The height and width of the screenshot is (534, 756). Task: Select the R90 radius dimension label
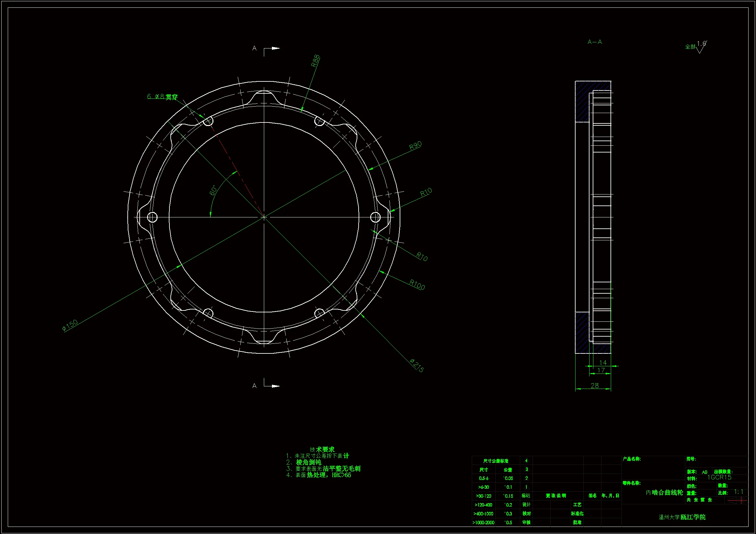[x=415, y=146]
